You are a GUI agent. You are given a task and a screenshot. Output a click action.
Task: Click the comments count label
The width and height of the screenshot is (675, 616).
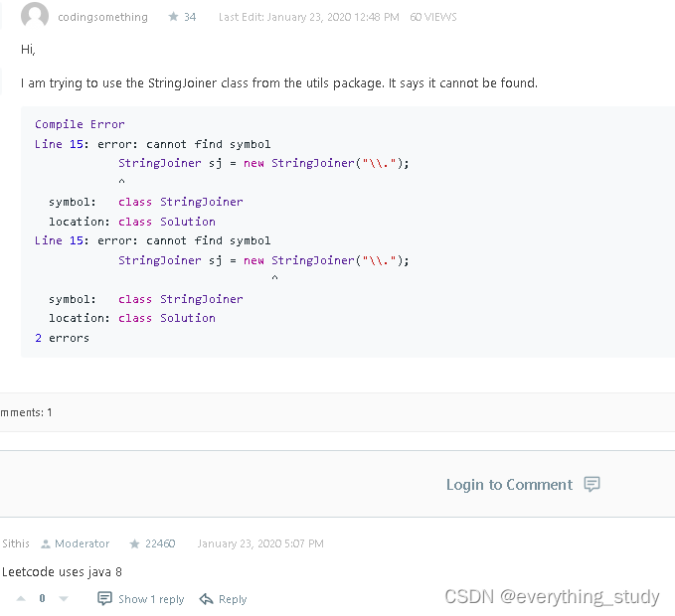26,412
